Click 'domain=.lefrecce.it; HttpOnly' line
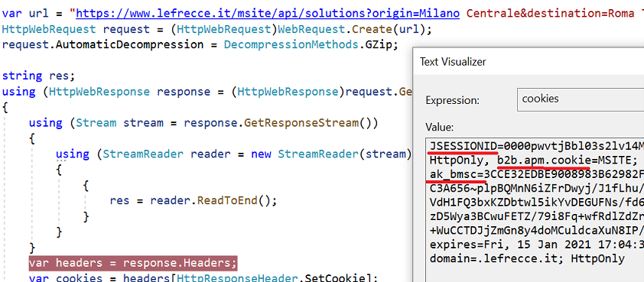 pos(527,259)
